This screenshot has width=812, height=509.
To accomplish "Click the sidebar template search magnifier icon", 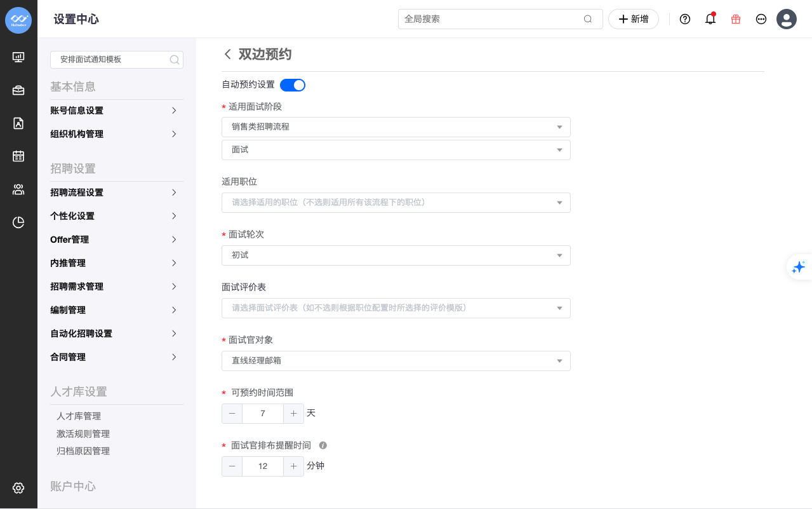I will coord(174,60).
